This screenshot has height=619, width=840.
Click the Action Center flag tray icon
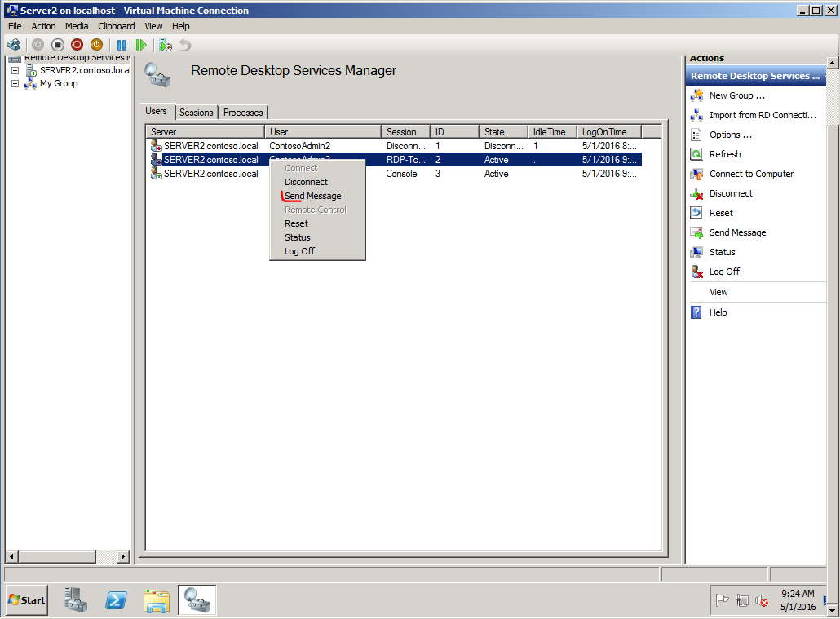pyautogui.click(x=722, y=600)
